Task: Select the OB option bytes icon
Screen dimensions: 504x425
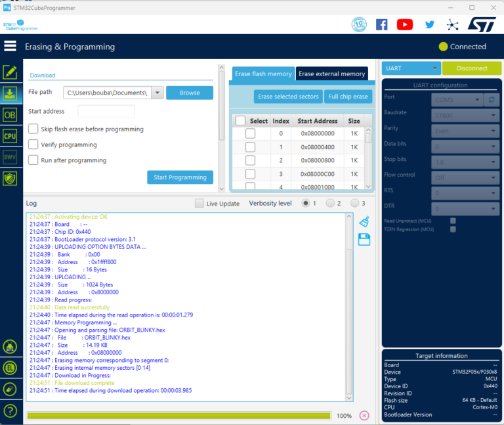Action: [x=10, y=115]
